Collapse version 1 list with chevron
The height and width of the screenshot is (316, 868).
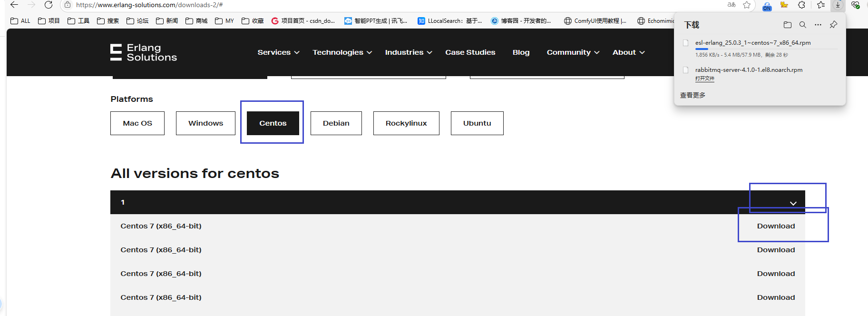click(x=793, y=203)
